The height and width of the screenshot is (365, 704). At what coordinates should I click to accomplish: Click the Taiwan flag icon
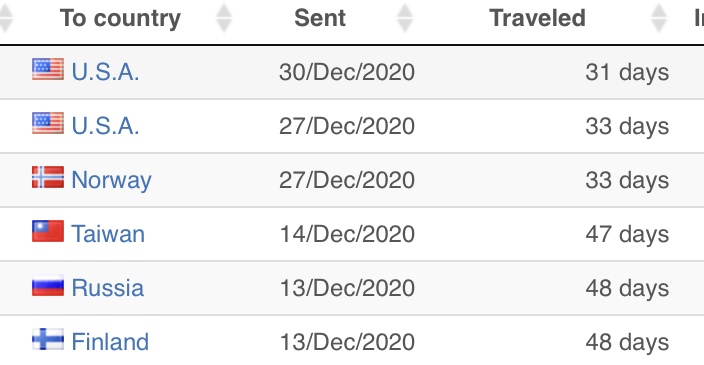48,231
